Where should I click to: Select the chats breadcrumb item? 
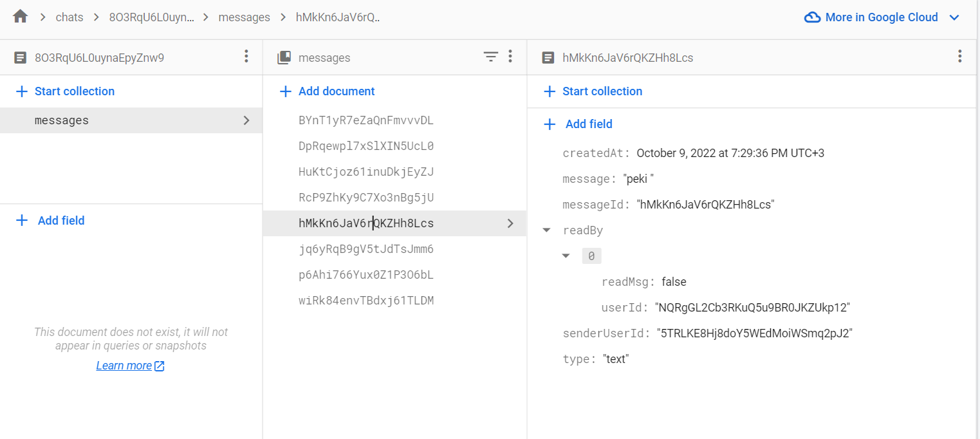(x=69, y=17)
